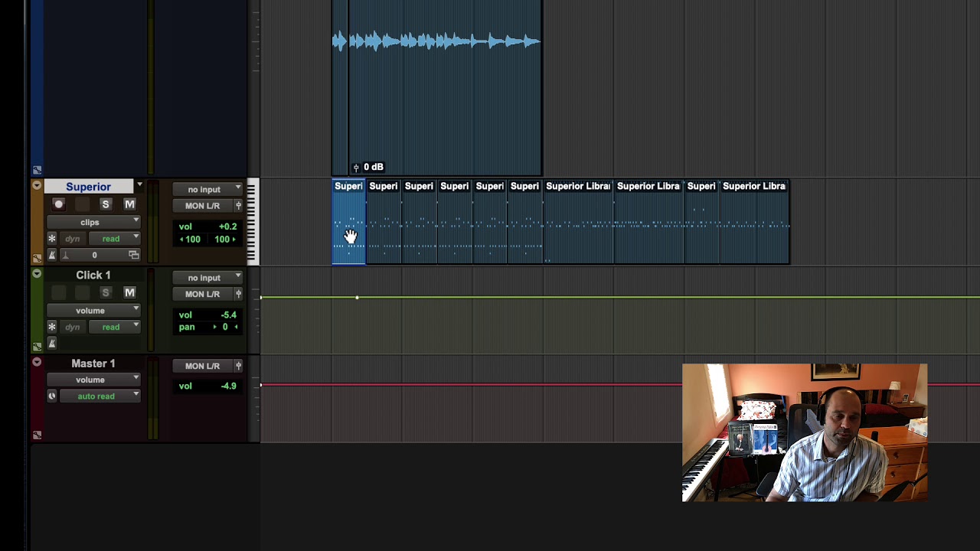Open Click 1 track output window icon
The width and height of the screenshot is (980, 551).
(238, 294)
